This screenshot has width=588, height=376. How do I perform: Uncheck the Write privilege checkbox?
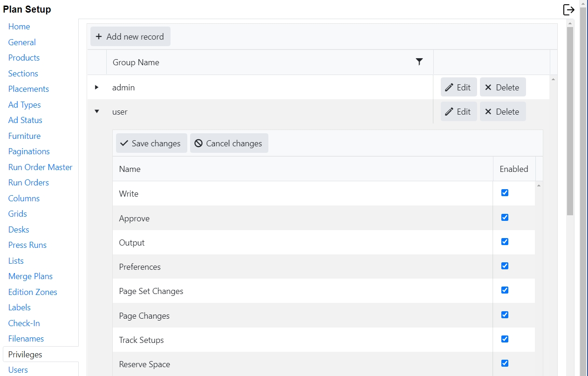[505, 193]
